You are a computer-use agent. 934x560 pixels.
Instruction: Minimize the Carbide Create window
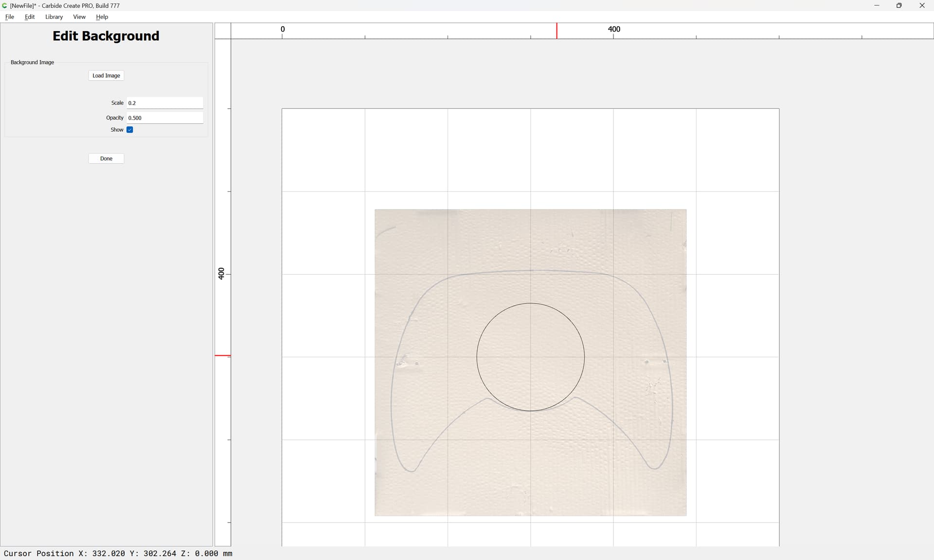(877, 5)
